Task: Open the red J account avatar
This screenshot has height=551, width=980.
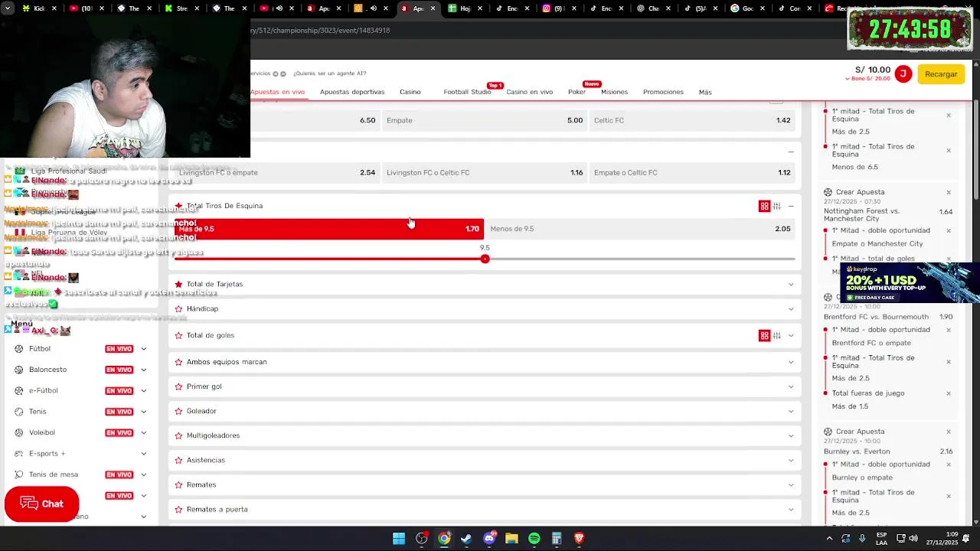Action: 903,73
